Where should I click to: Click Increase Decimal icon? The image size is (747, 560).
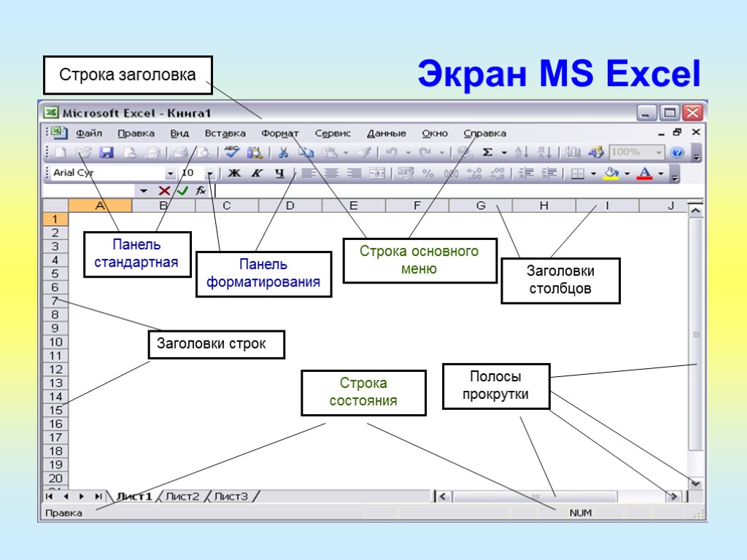click(x=474, y=174)
